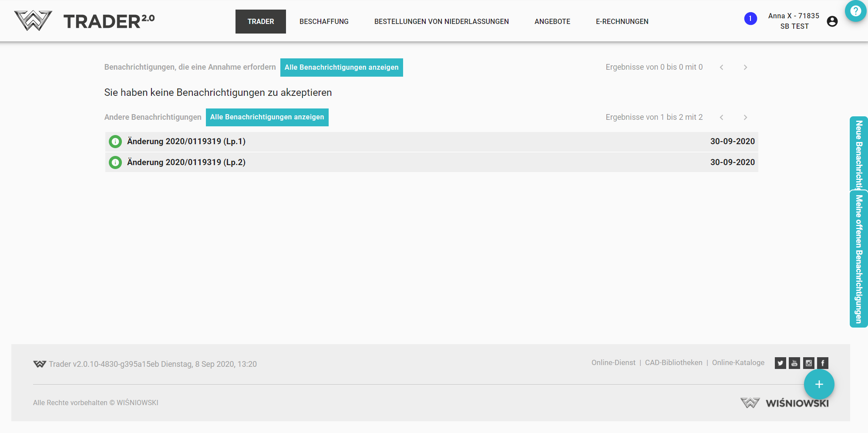This screenshot has height=433, width=868.
Task: Expand Meine offenen Benachrichtigungen side tab
Action: [858, 259]
